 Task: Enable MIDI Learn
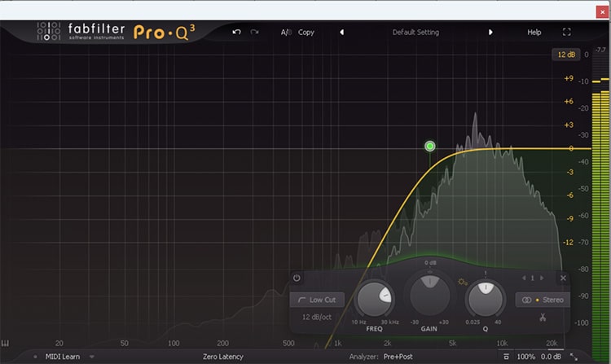tap(63, 357)
